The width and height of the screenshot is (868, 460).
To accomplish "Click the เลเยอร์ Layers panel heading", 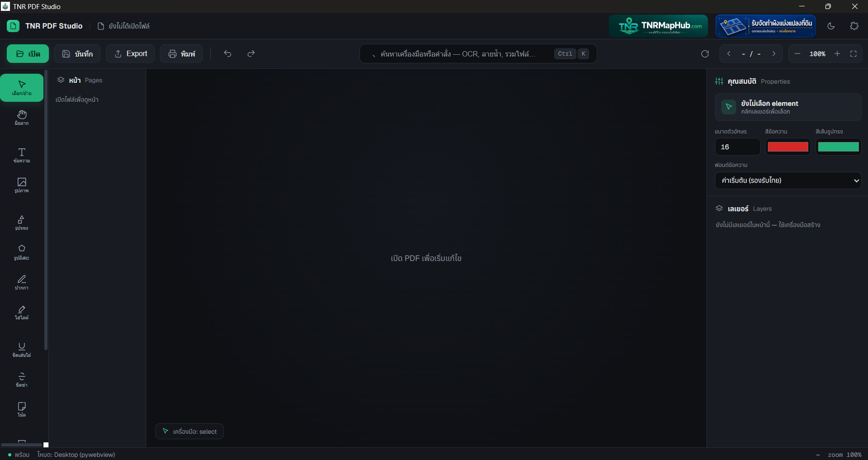I will click(x=750, y=209).
